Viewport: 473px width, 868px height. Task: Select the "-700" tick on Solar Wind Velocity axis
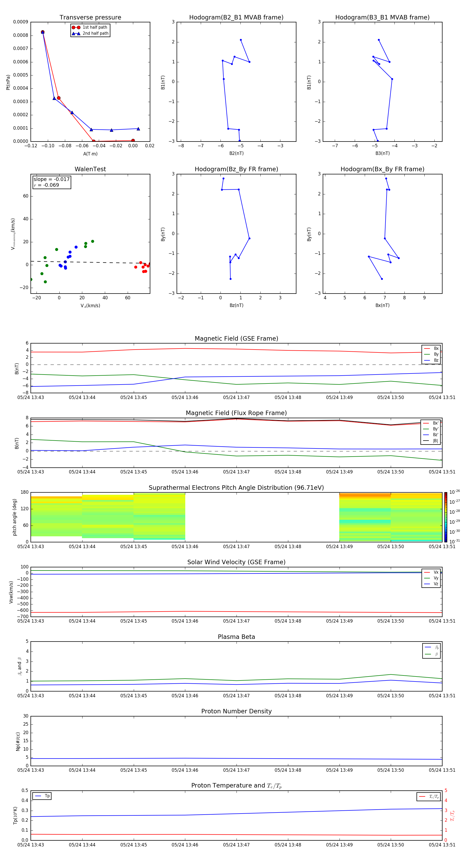click(23, 616)
